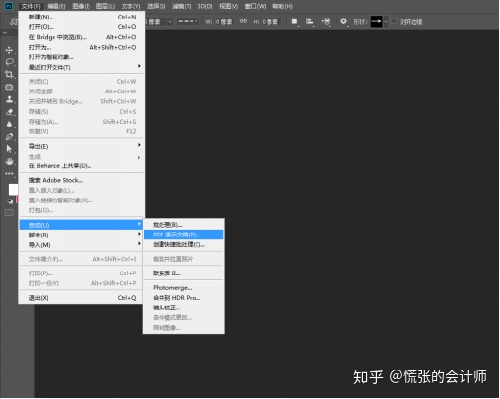This screenshot has height=399, width=500.
Task: Click the Photoshop Ps logo icon
Action: coord(9,6)
